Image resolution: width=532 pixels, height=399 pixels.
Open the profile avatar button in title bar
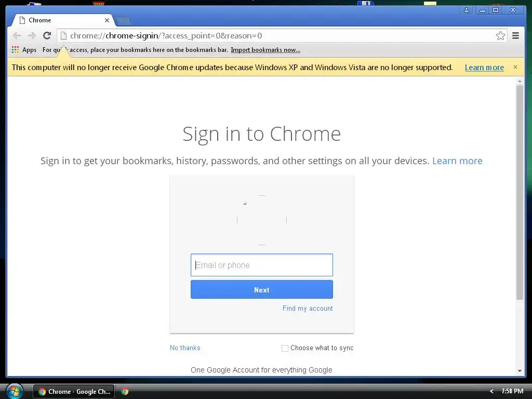(467, 10)
